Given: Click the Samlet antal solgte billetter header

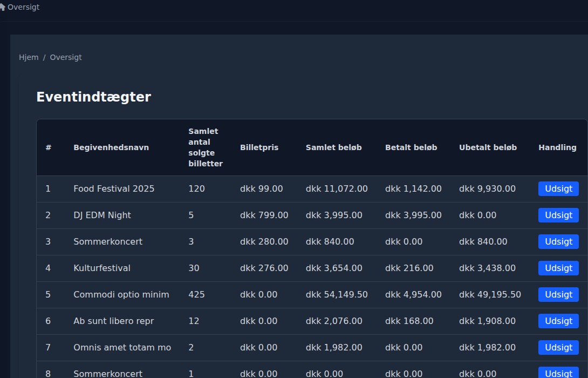Looking at the screenshot, I should click(x=206, y=147).
